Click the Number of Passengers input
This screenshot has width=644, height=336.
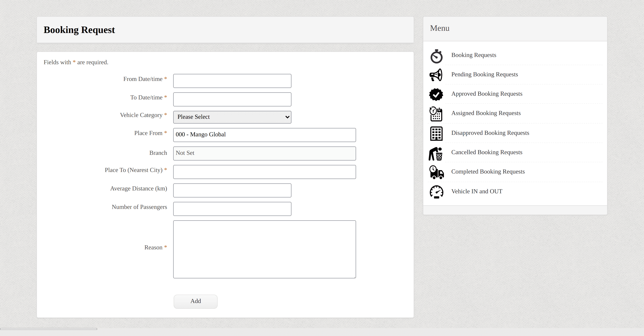[232, 209]
